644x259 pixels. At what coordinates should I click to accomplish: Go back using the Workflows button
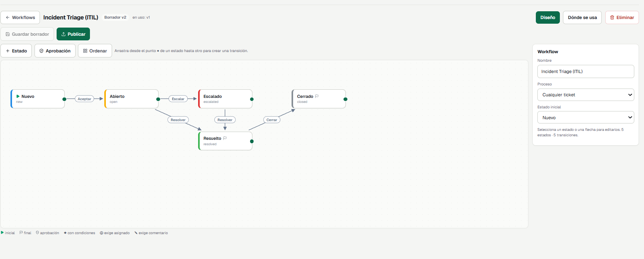(20, 17)
